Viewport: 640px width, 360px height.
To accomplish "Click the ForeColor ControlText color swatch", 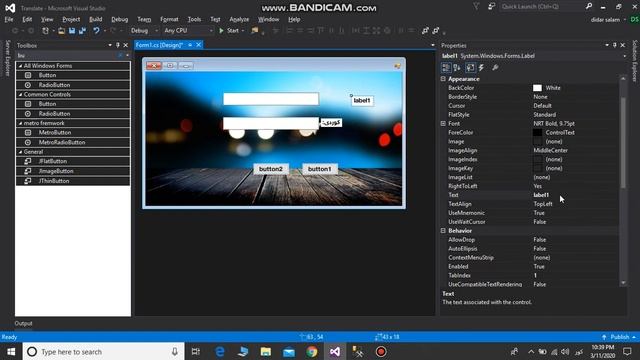I will point(537,132).
